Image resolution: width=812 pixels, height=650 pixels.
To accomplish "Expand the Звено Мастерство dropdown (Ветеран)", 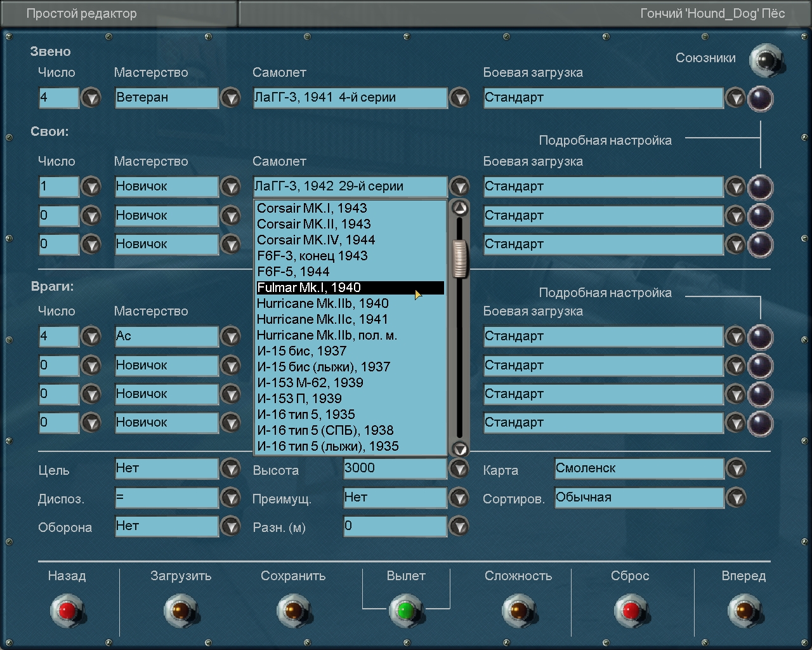I will tap(230, 98).
